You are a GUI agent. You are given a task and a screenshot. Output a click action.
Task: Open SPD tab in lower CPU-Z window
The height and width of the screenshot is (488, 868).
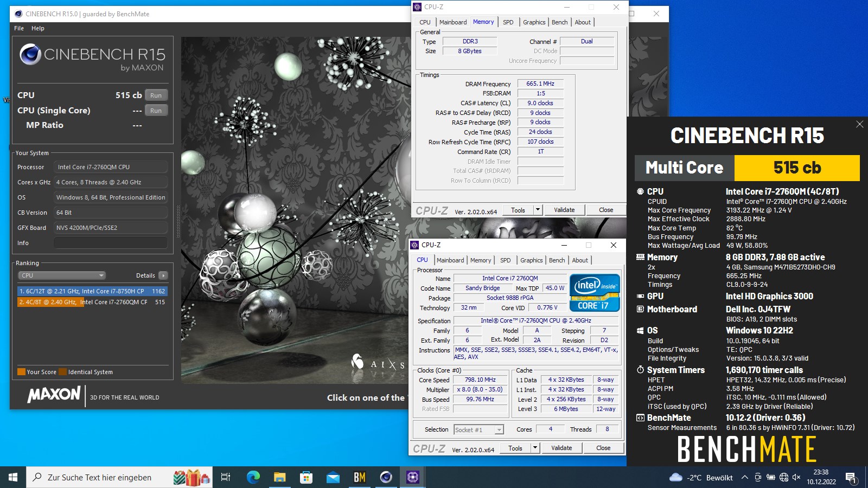[505, 260]
